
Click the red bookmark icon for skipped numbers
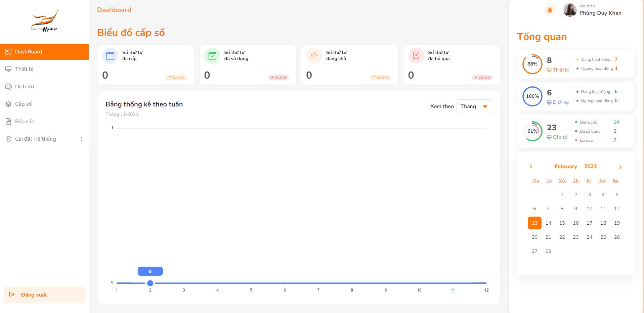click(416, 56)
